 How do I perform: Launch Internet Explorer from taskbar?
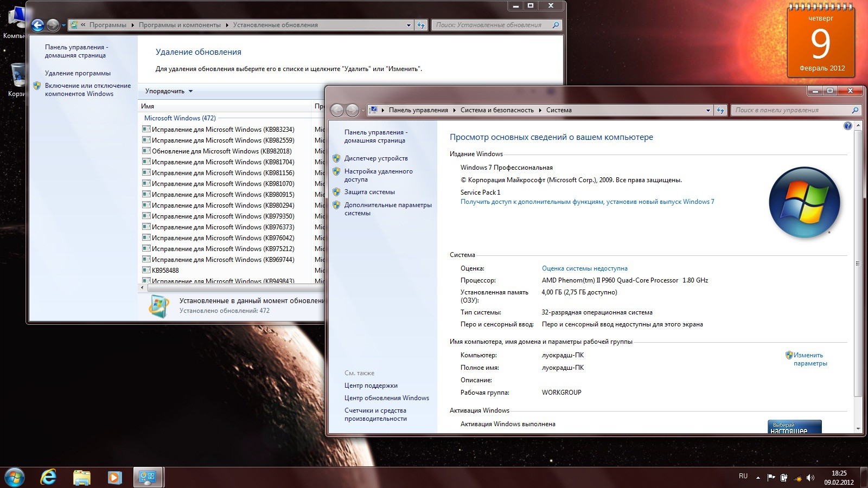(48, 477)
